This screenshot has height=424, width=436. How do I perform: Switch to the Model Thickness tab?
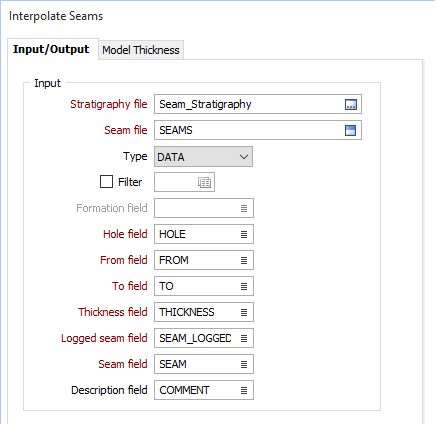pos(141,50)
